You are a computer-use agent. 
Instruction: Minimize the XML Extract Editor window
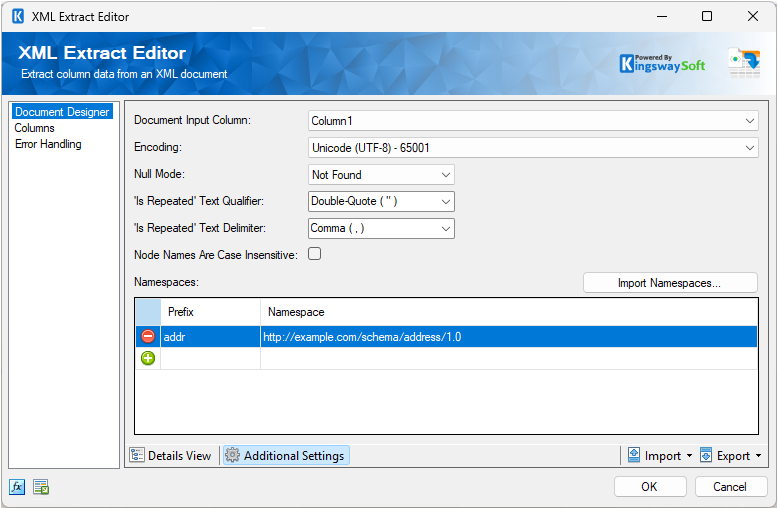coord(662,16)
